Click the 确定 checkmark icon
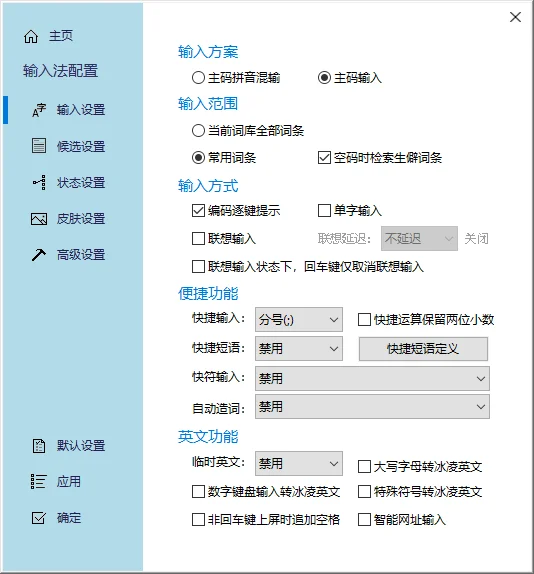Viewport: 534px width, 574px height. click(x=39, y=518)
